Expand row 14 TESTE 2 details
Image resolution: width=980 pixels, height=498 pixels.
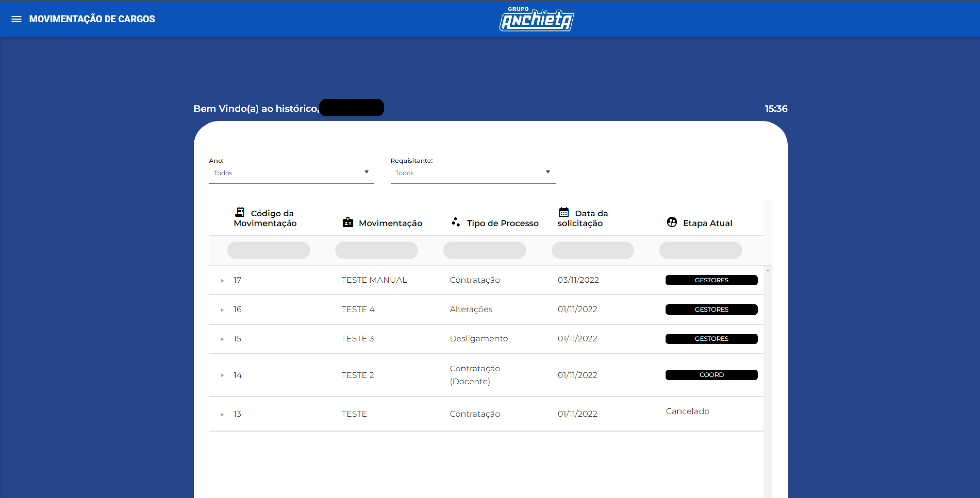pyautogui.click(x=222, y=376)
